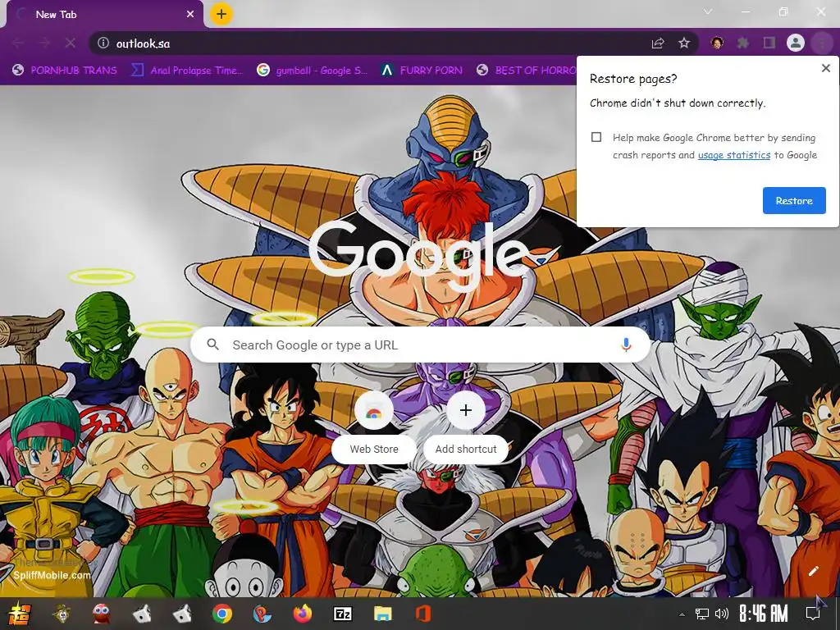Open the Web Store shortcut

374,427
